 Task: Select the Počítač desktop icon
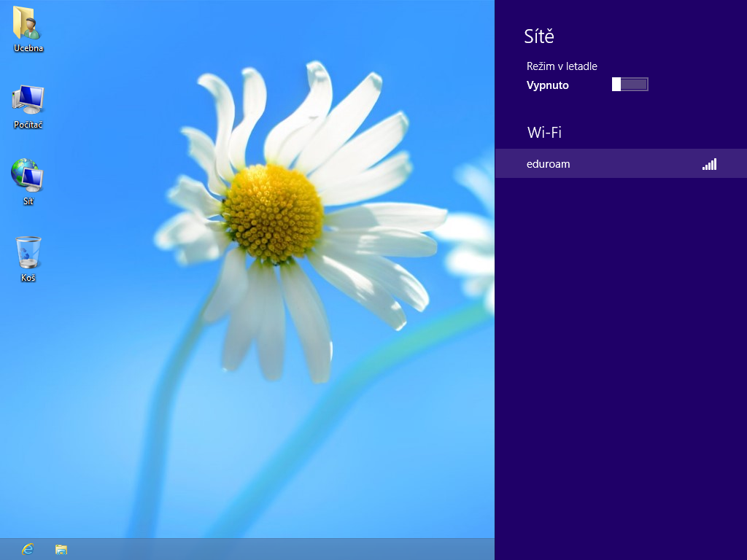[x=28, y=100]
